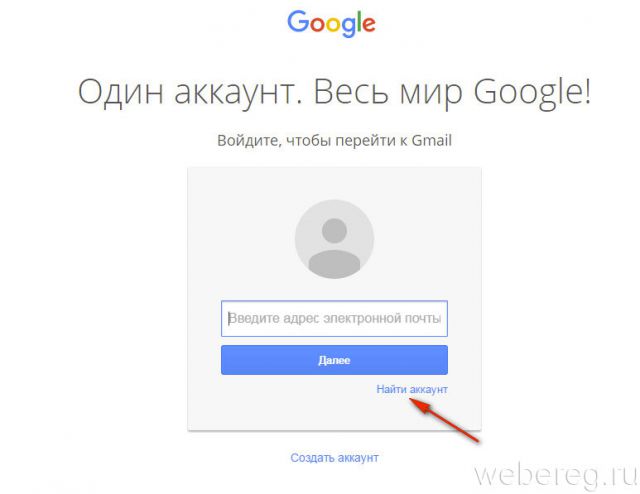640x494 pixels.
Task: Click the word Gmail in the subtitle
Action: coord(432,140)
